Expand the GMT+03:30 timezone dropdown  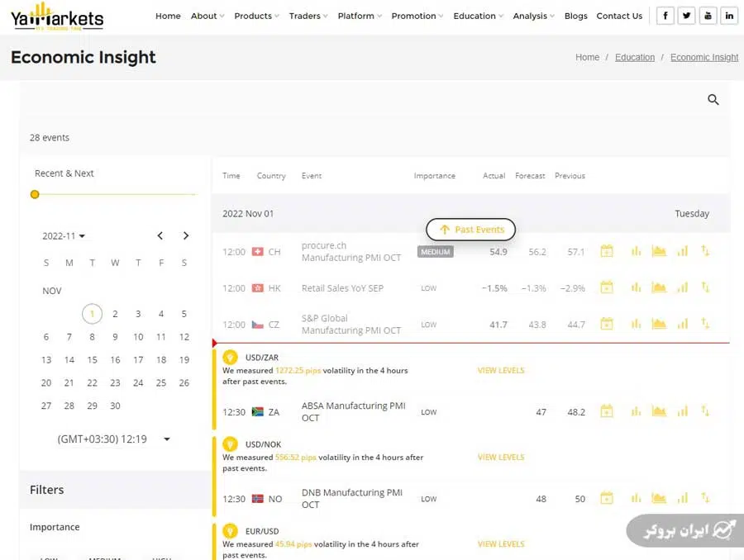point(166,439)
